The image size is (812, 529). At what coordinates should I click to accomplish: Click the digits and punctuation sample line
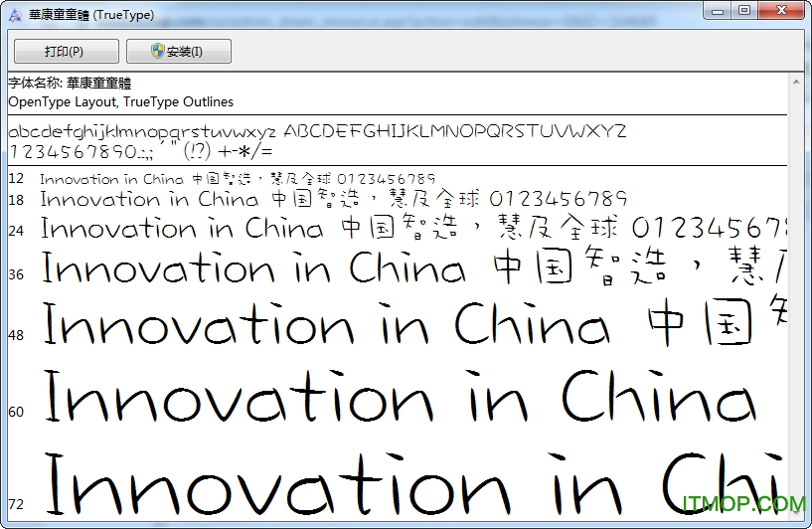139,151
